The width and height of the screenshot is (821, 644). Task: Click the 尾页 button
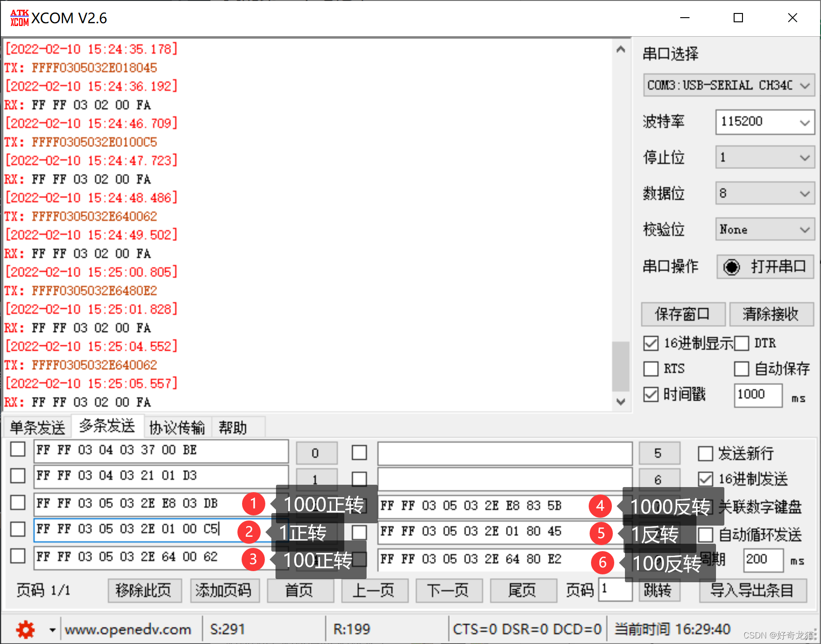point(523,591)
